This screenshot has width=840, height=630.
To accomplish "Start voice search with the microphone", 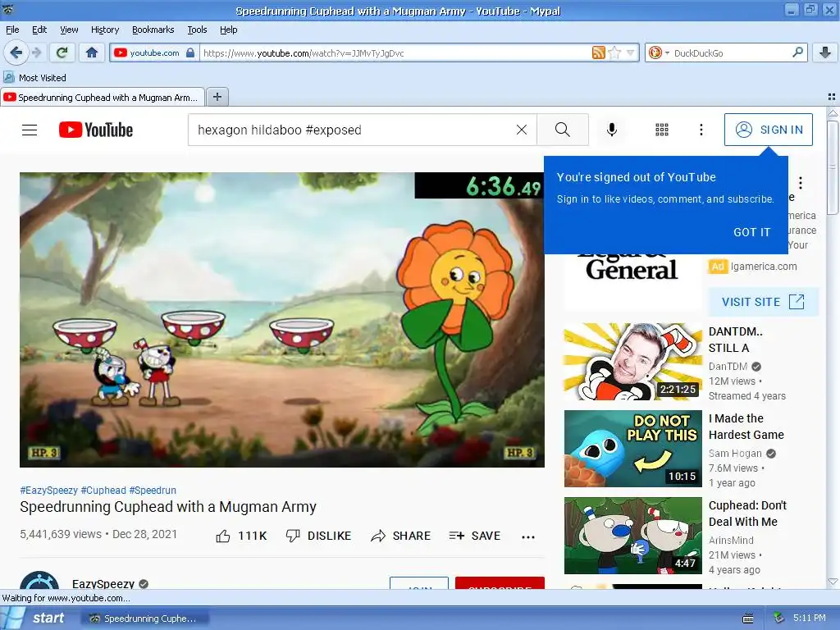I will pos(612,130).
